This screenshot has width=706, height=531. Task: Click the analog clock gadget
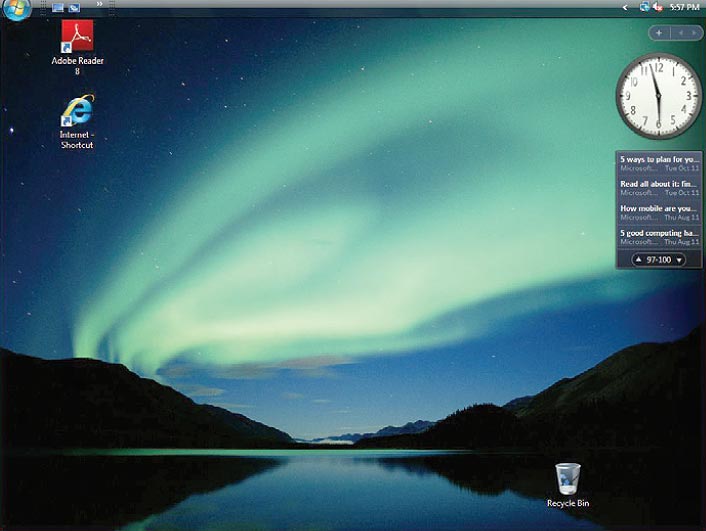point(659,96)
